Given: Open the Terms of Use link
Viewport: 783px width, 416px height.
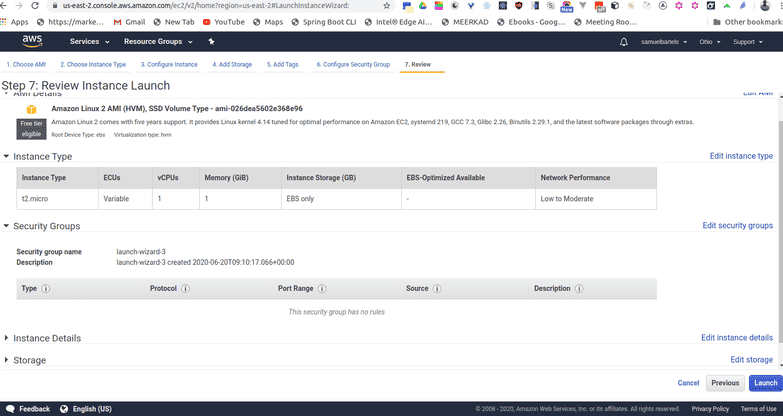Looking at the screenshot, I should tap(759, 409).
